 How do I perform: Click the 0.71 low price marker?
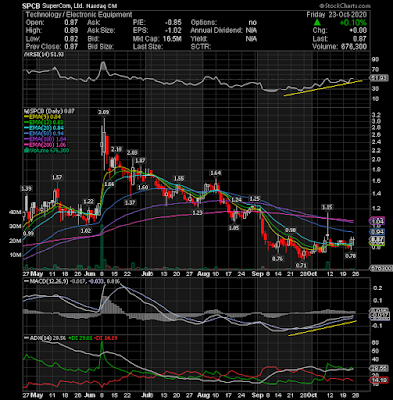[x=301, y=265]
